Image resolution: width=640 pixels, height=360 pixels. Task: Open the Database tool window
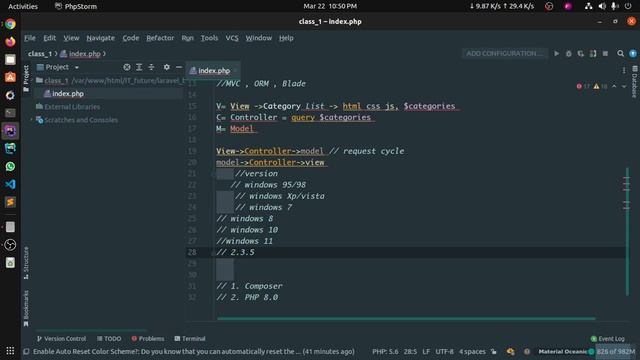tap(635, 82)
